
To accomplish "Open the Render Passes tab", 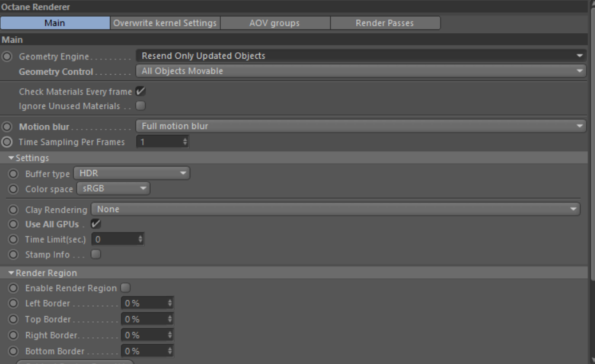I will click(385, 23).
